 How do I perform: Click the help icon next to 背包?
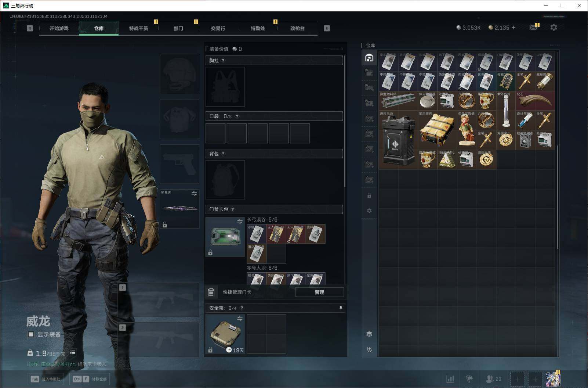(x=223, y=154)
